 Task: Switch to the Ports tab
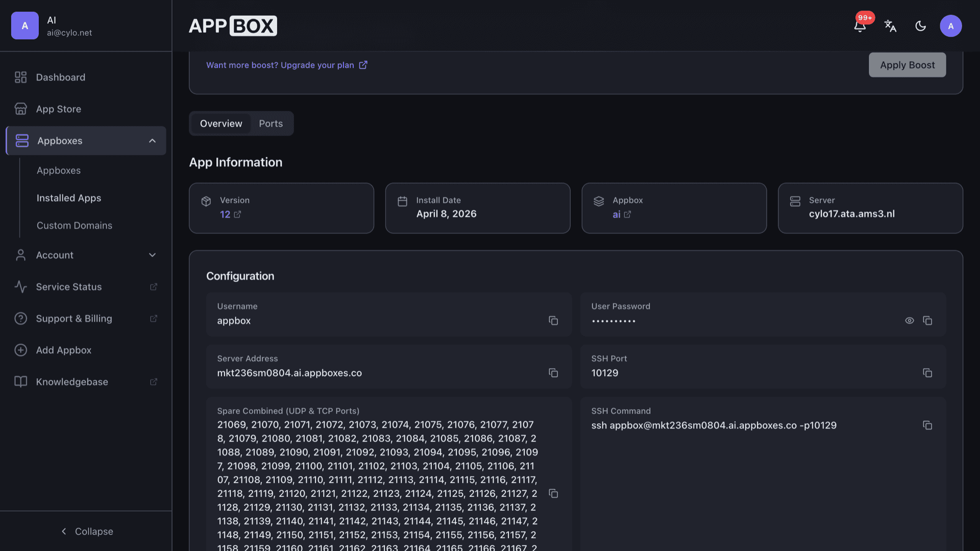[x=271, y=124]
